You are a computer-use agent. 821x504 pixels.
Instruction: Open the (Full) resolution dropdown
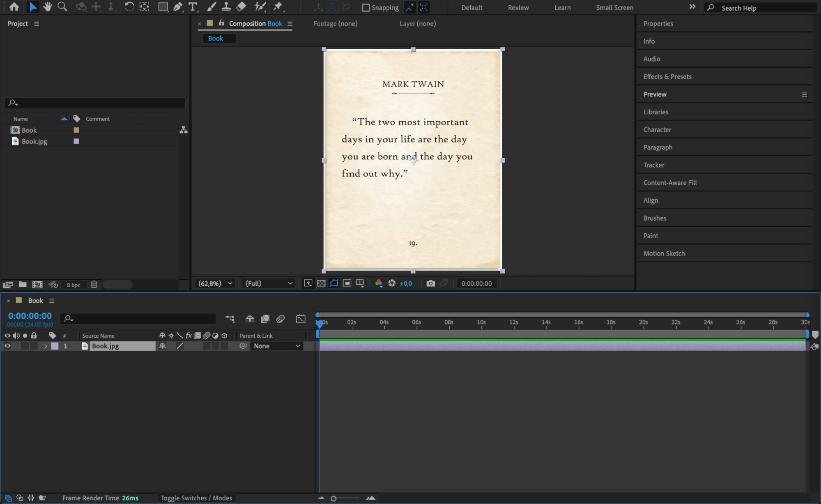(269, 283)
